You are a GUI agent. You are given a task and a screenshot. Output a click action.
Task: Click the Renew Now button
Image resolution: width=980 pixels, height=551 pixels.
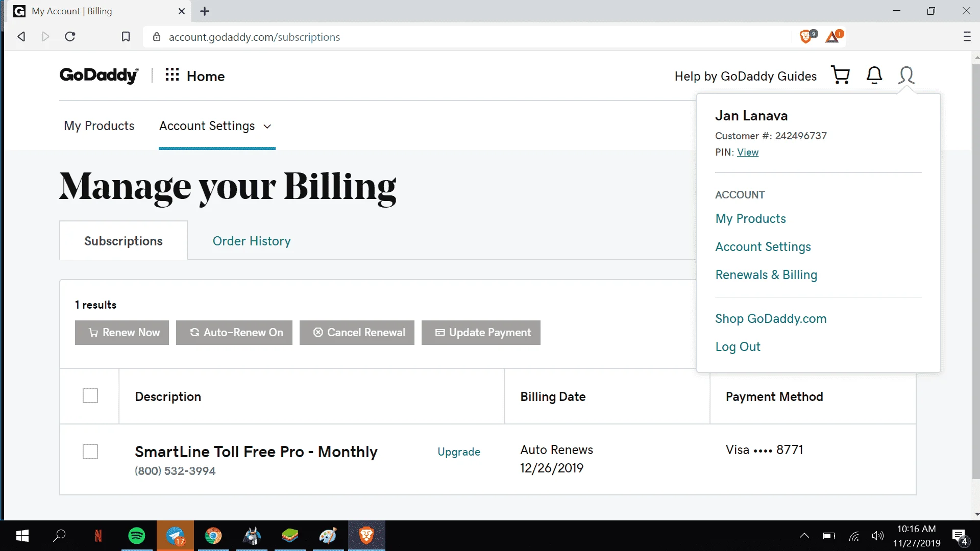pos(122,333)
